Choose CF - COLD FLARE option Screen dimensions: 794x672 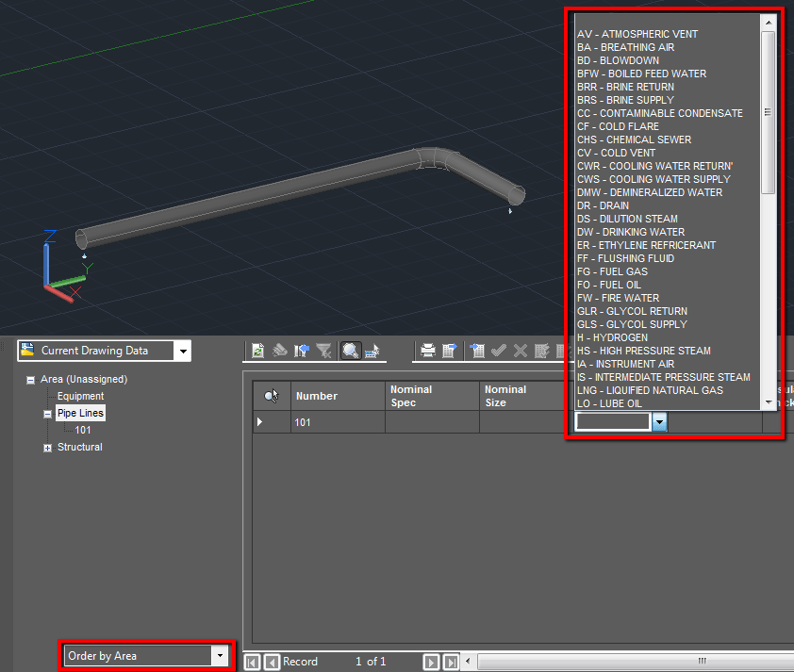coord(618,126)
